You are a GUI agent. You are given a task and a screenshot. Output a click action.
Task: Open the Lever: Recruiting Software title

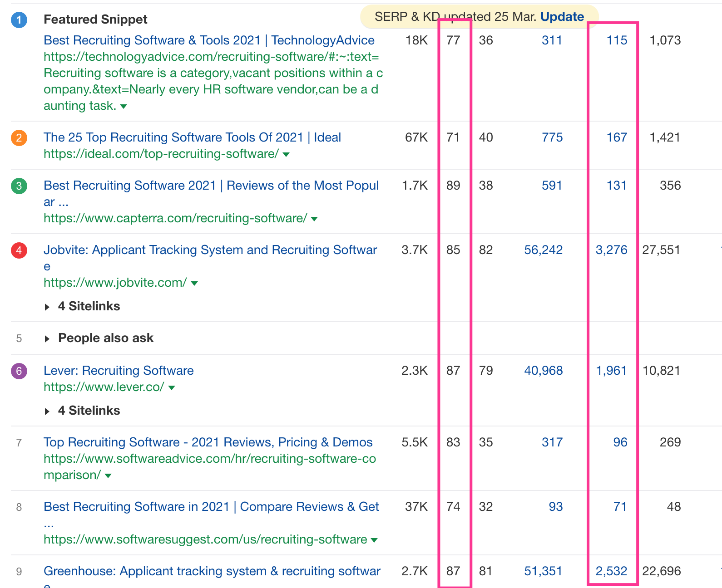click(119, 371)
